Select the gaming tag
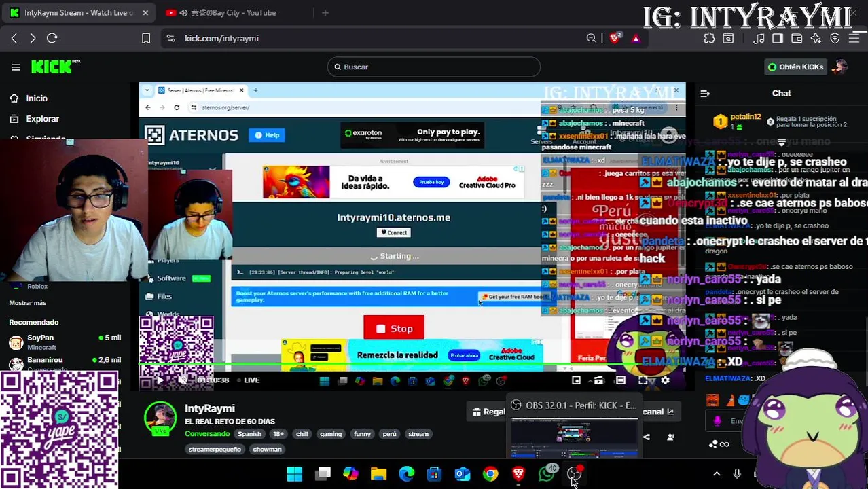 [331, 434]
